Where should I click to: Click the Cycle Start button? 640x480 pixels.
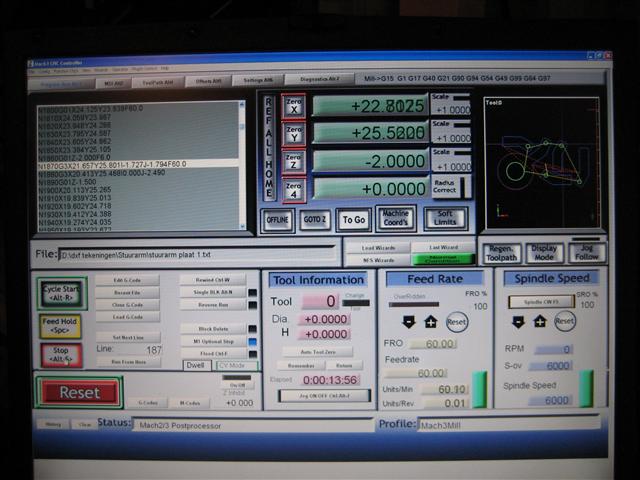click(62, 293)
